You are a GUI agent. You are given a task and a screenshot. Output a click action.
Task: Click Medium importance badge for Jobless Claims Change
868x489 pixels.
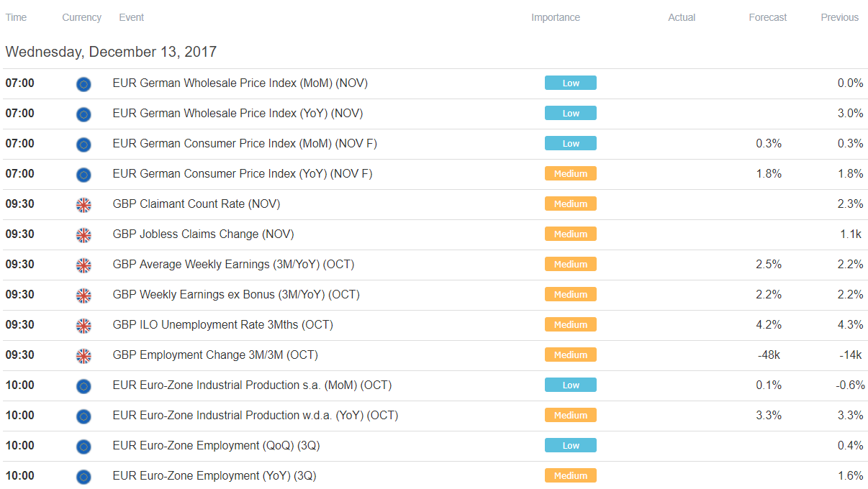(x=571, y=234)
